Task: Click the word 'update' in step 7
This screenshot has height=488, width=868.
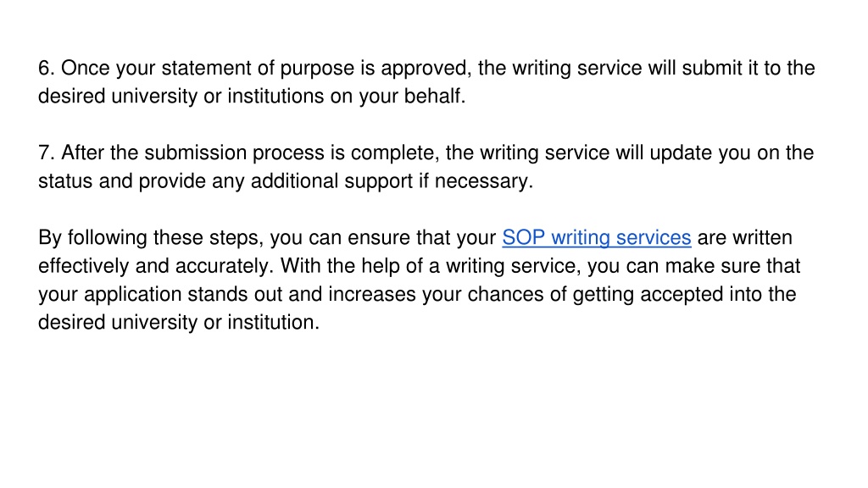Action: pyautogui.click(x=681, y=153)
